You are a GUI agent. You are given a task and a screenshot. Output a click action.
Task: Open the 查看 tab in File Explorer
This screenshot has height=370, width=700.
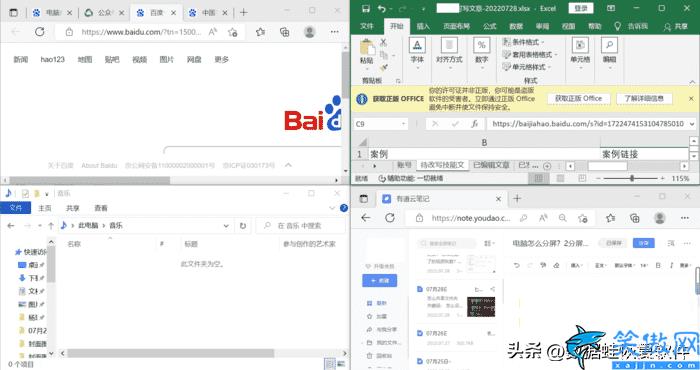(101, 208)
